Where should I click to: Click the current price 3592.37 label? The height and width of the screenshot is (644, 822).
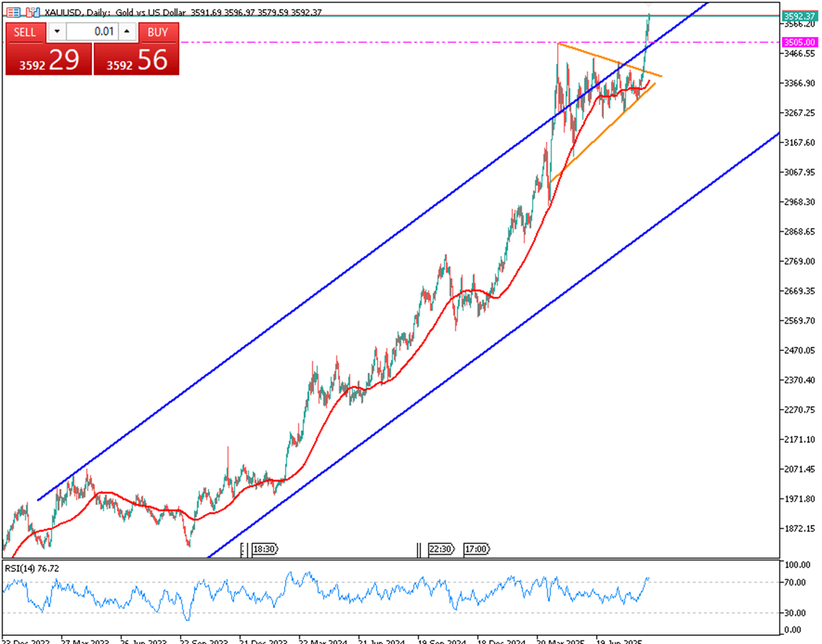(799, 16)
